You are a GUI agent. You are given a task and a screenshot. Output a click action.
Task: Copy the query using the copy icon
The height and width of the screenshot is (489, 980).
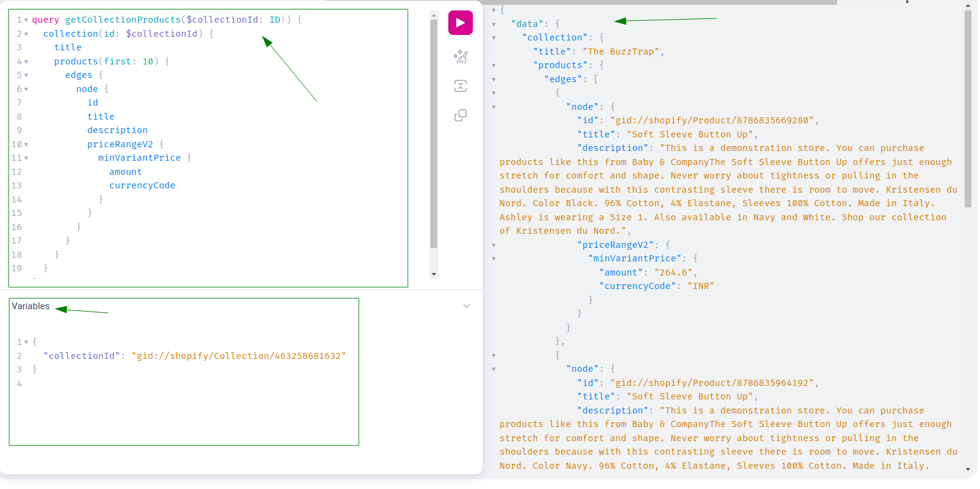pos(460,115)
